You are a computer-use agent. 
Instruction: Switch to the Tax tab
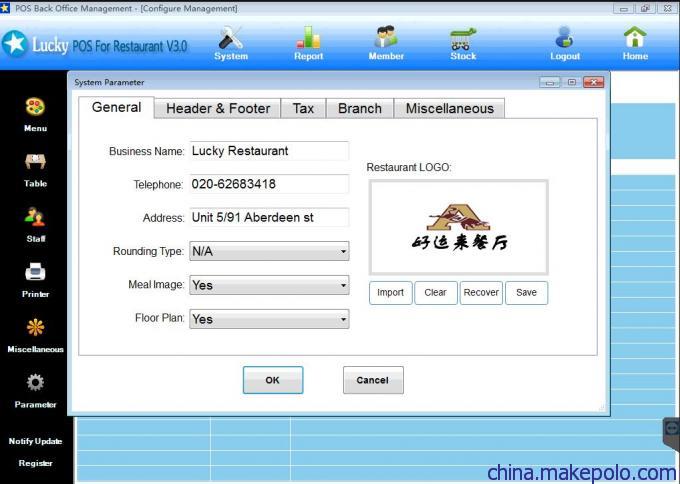pyautogui.click(x=303, y=108)
